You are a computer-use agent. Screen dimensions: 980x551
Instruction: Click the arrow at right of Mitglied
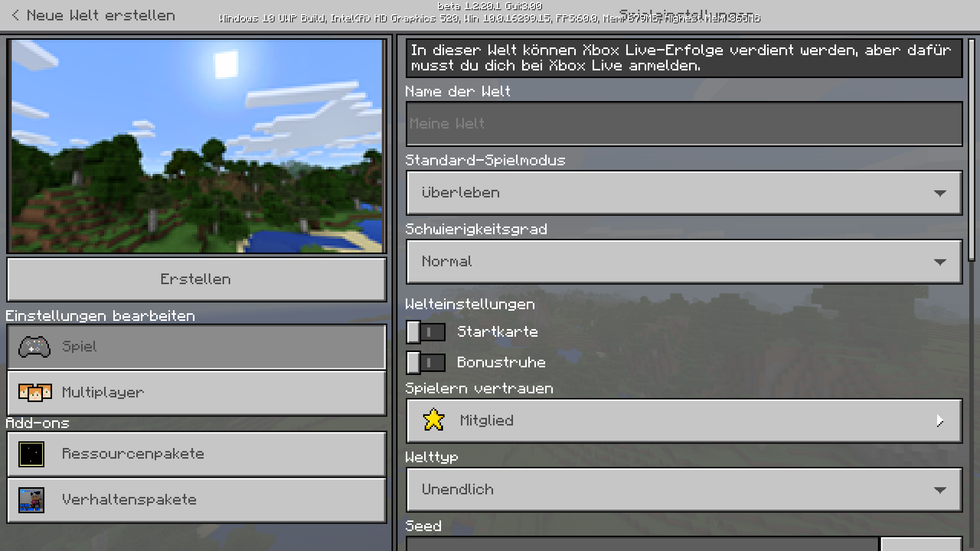coord(940,421)
